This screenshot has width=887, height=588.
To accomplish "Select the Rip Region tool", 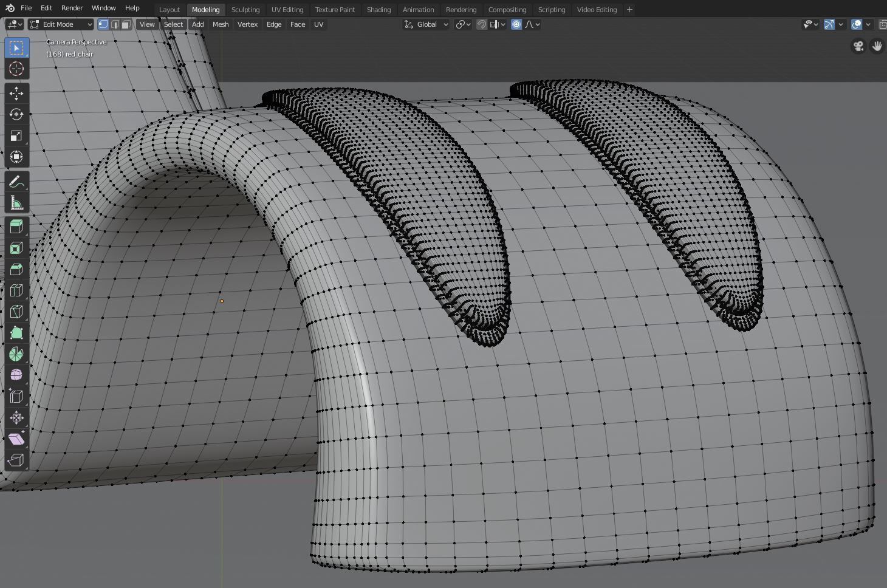I will tap(16, 460).
